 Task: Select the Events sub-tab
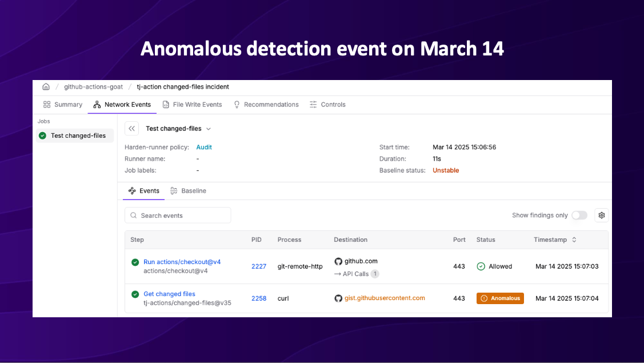[x=144, y=191]
